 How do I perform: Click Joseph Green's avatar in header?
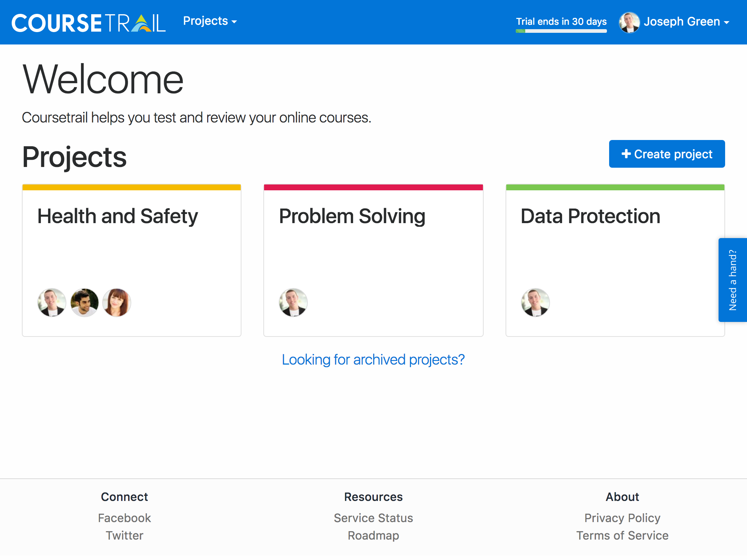click(629, 22)
